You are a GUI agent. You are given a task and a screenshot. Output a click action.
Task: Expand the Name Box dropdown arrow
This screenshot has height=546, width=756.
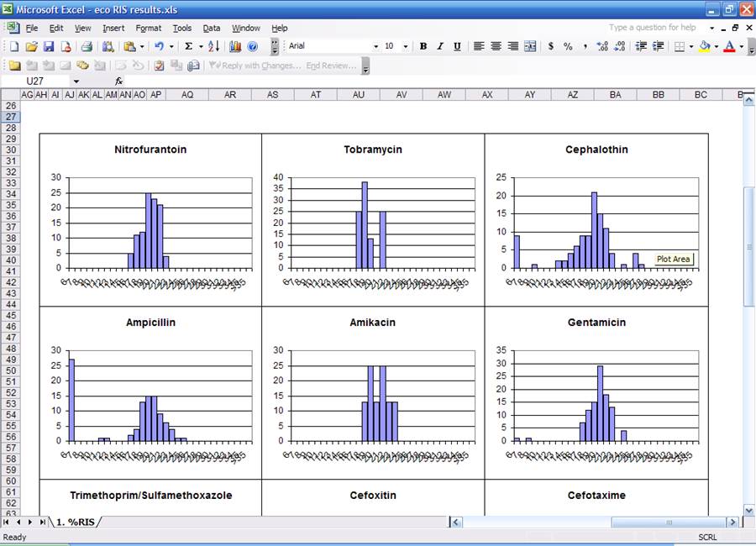pos(76,81)
